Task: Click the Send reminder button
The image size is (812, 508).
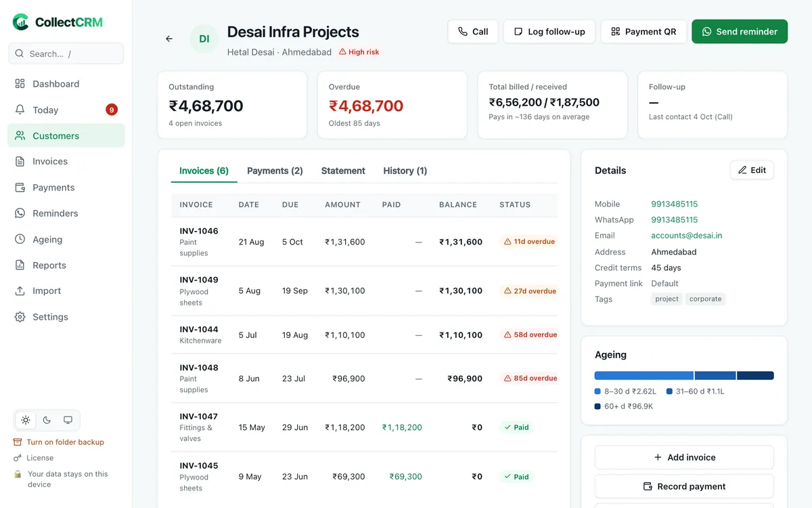Action: tap(740, 32)
